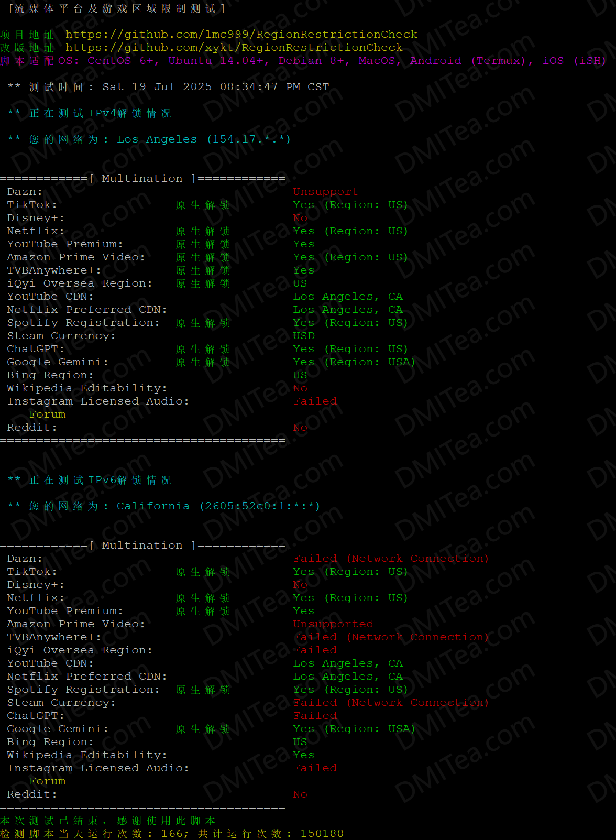Click the test timestamp Sat 19 Jul 2025
The width and height of the screenshot is (616, 840).
click(x=215, y=87)
